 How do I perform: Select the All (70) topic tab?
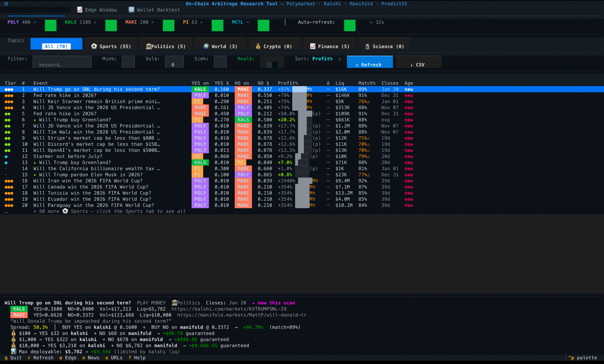pyautogui.click(x=56, y=44)
